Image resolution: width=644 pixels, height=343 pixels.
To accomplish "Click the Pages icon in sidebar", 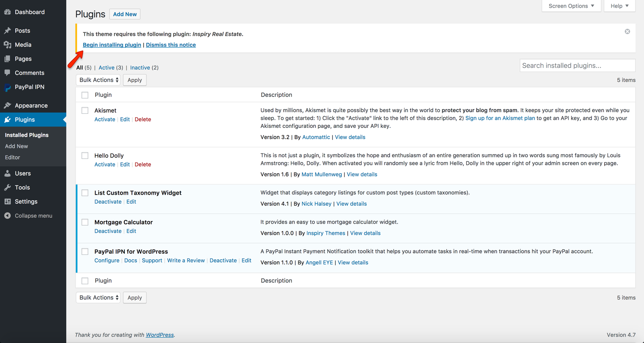I will click(x=7, y=59).
